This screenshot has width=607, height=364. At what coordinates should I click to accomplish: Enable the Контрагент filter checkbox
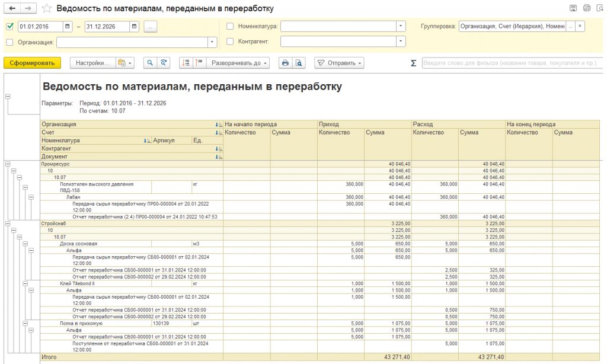pos(230,41)
